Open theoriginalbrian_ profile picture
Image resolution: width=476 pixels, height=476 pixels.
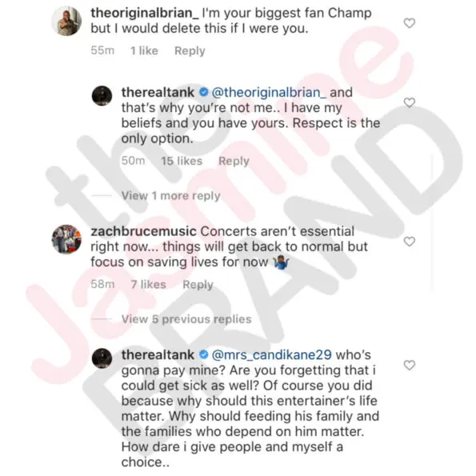66,21
